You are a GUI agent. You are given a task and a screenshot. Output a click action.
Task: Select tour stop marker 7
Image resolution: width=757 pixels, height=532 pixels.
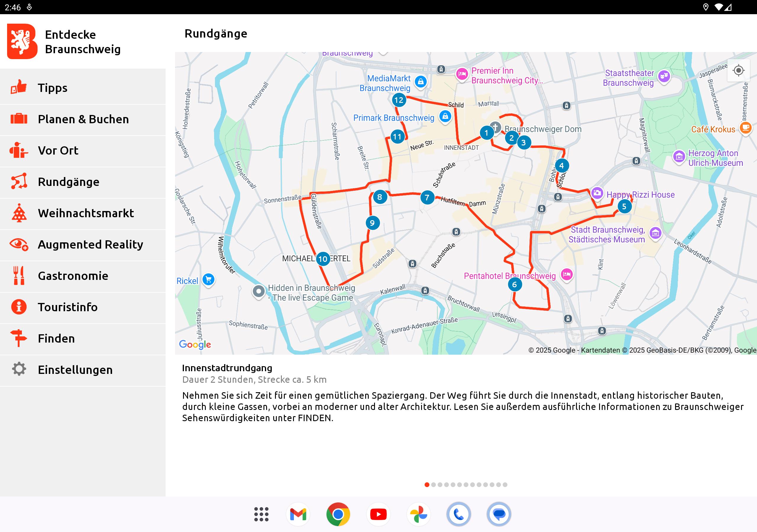[x=427, y=197]
